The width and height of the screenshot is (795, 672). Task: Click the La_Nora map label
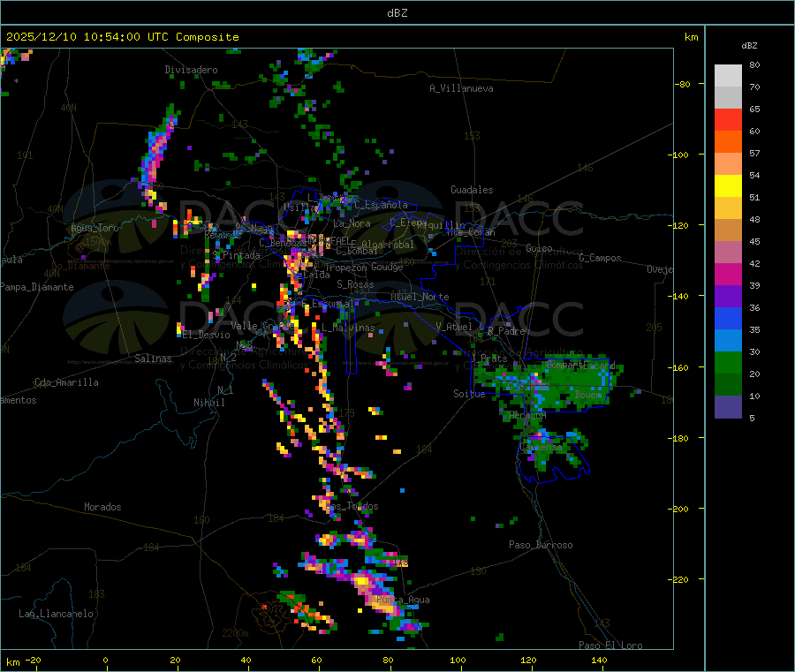[x=352, y=223]
